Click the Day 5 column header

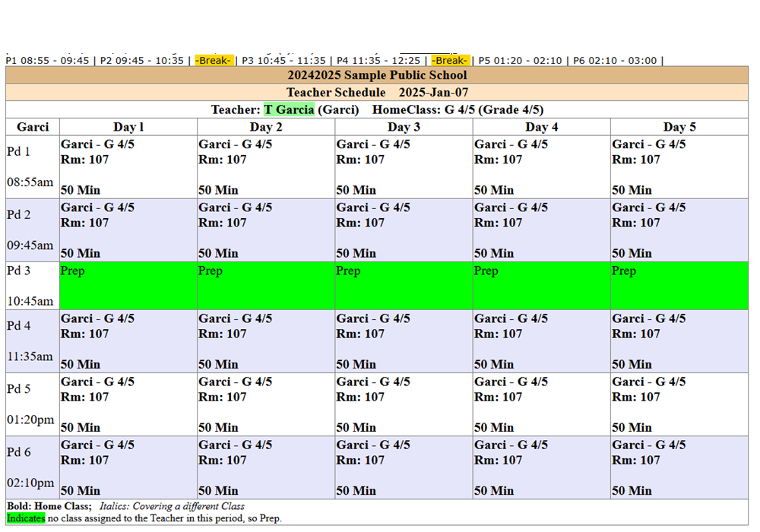pos(679,127)
